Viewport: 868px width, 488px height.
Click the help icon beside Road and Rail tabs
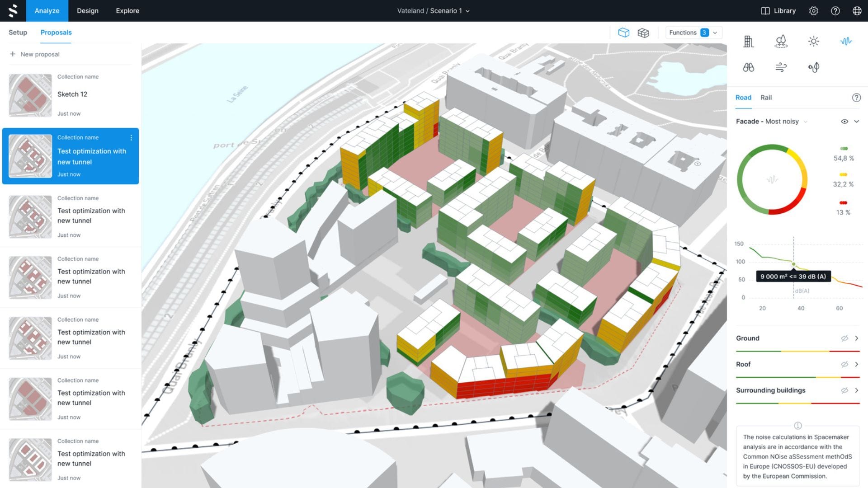(x=856, y=98)
